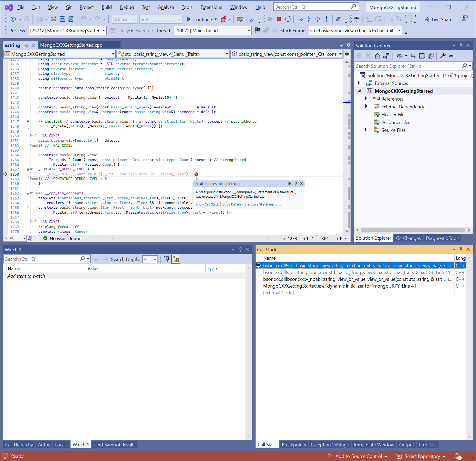Switch to the Breakpoints tab
The height and width of the screenshot is (461, 476).
[x=294, y=445]
